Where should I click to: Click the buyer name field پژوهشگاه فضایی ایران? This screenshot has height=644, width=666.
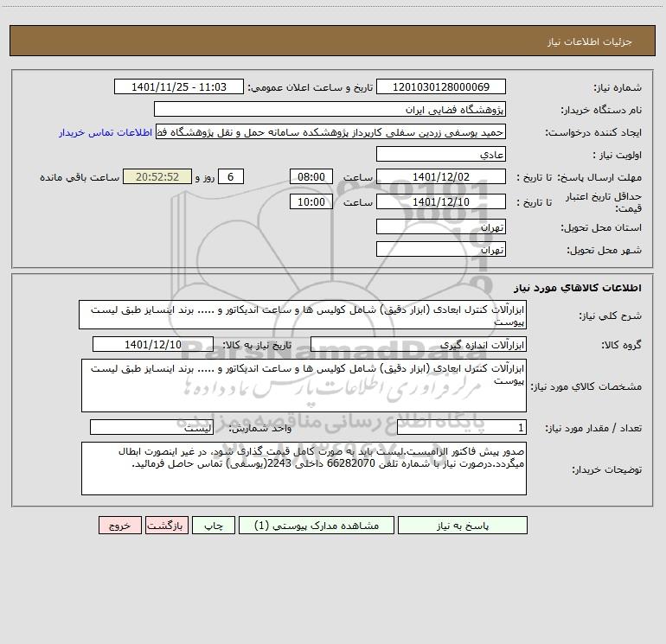point(330,109)
